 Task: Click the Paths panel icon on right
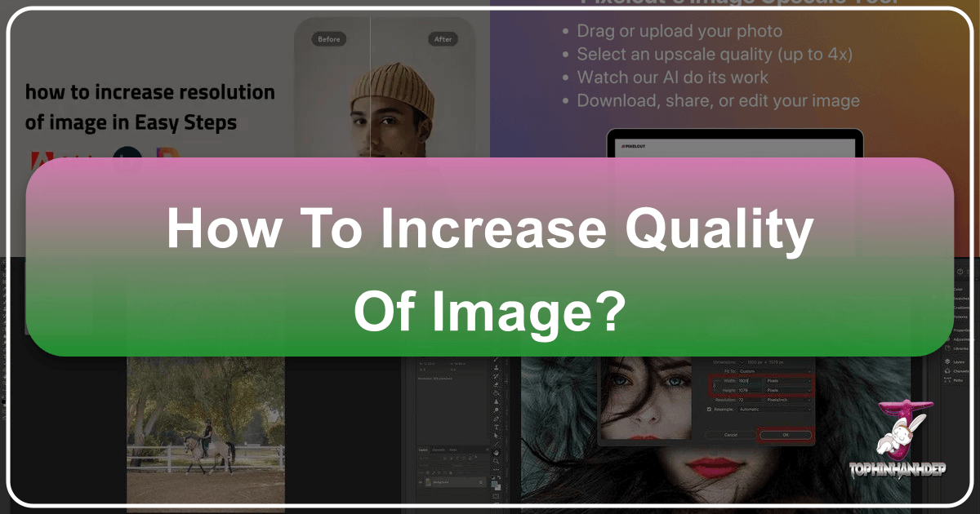[947, 379]
